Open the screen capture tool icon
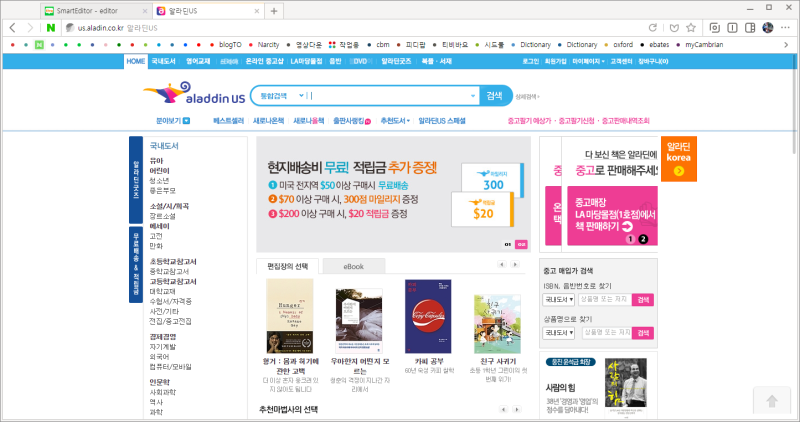 715,28
